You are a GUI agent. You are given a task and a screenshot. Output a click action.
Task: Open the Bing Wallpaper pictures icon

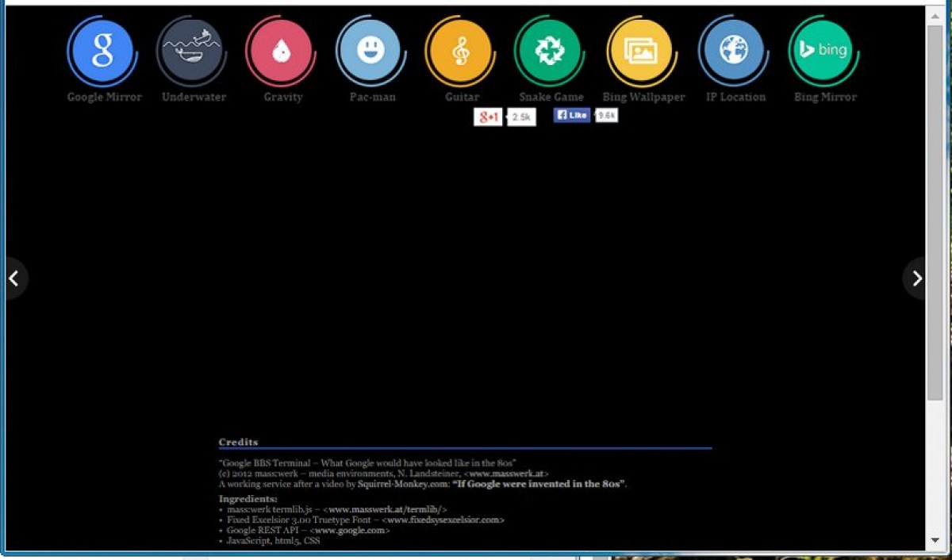pyautogui.click(x=641, y=52)
